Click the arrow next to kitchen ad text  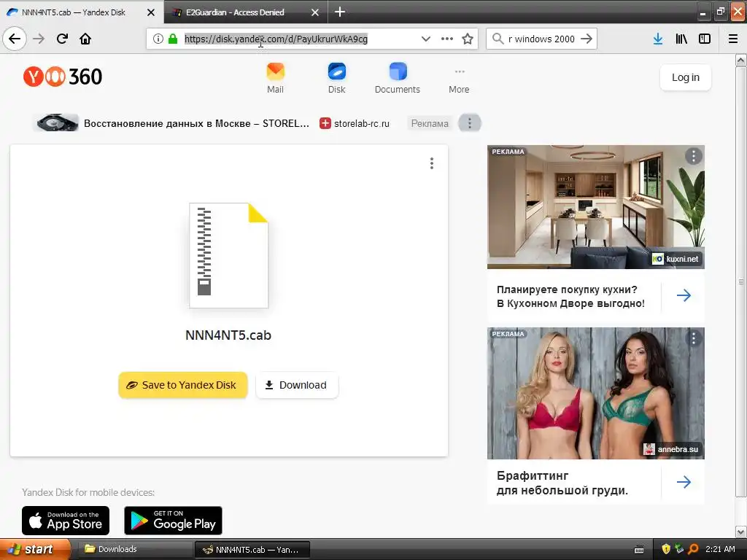click(x=684, y=296)
